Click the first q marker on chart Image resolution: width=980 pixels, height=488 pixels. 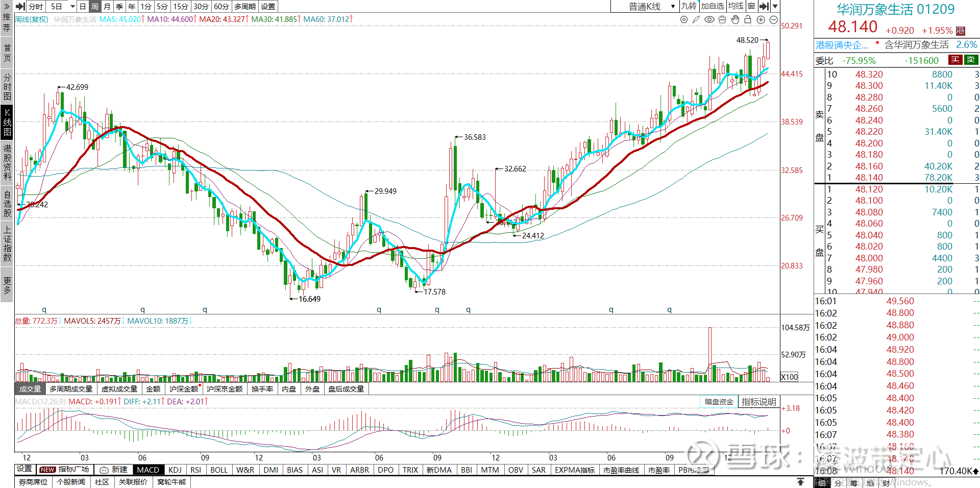(44, 309)
